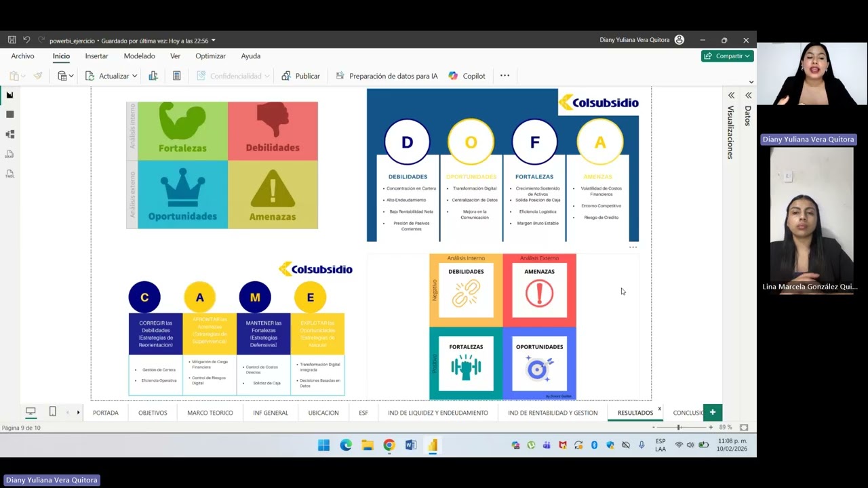The width and height of the screenshot is (868, 488).
Task: Close the RESULTADOS page tab
Action: tap(659, 409)
